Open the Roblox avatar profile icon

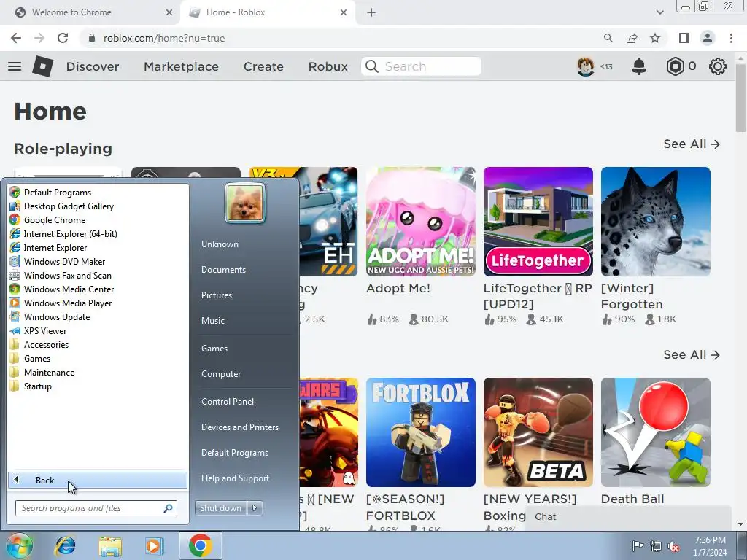point(586,66)
